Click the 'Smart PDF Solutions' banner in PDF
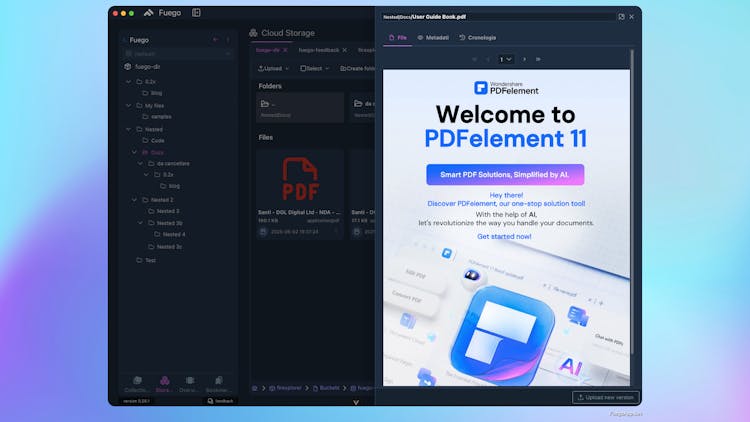750x422 pixels. (x=505, y=175)
